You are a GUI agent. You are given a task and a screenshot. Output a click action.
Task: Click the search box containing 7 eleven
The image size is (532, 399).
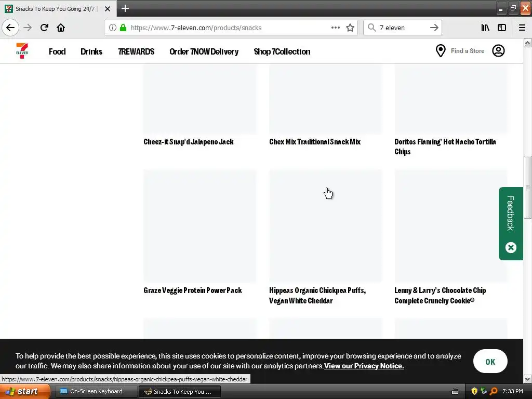pos(402,28)
